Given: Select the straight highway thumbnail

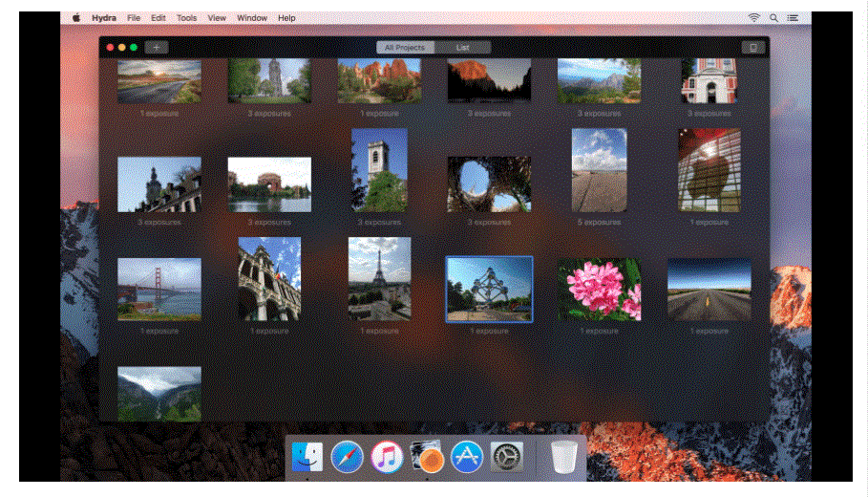Looking at the screenshot, I should (709, 290).
